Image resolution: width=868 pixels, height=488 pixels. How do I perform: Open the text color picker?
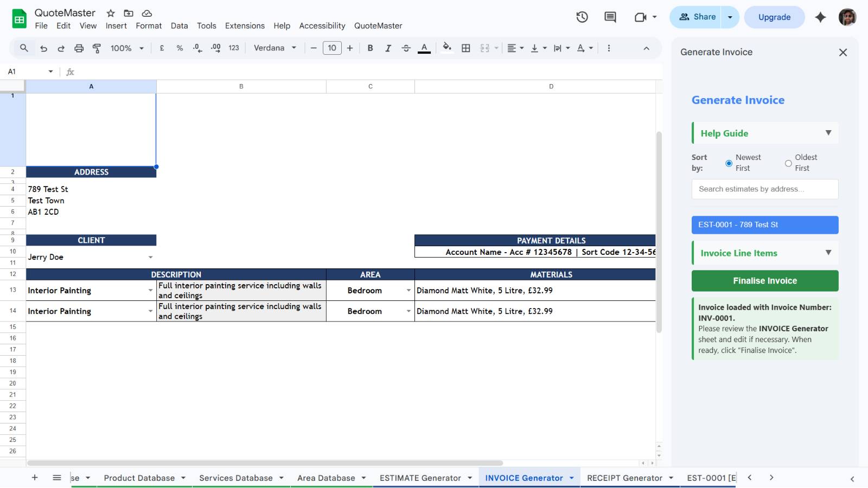click(424, 48)
